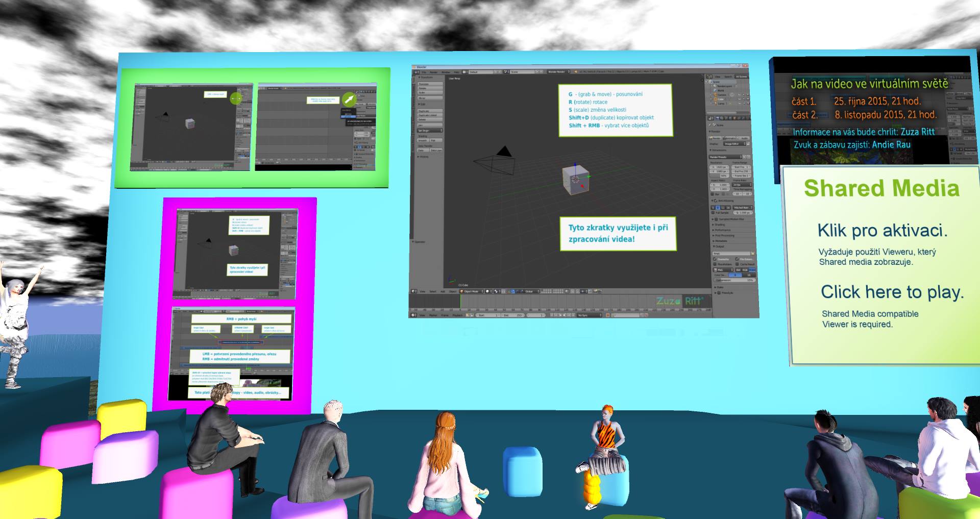Viewport: 980px width, 519px height.
Task: Click the green circle diagonal arrow icon
Action: coord(349,100)
